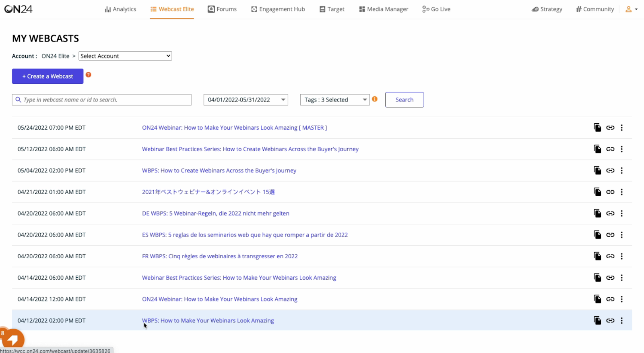
Task: Open ON24 Webinar MASTER webcast link
Action: point(235,128)
